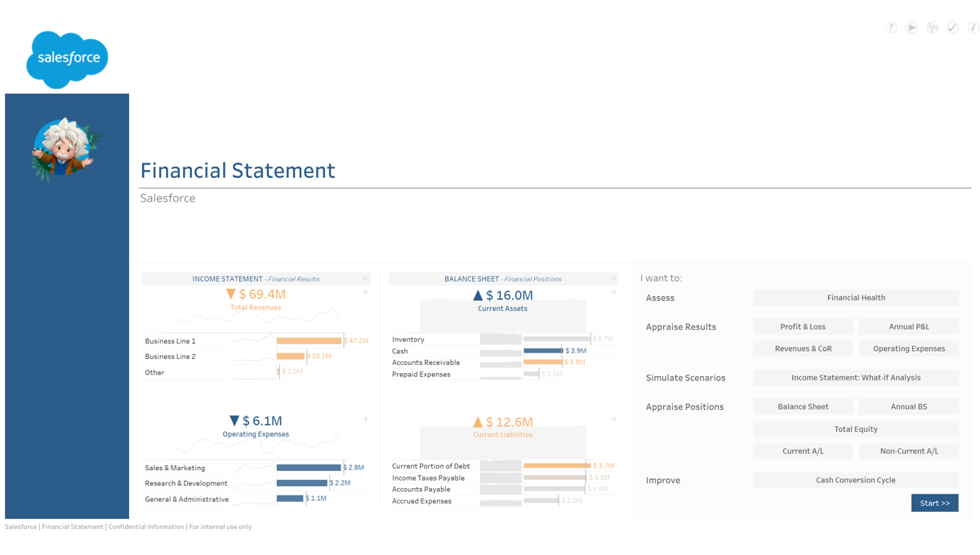Open the Cash Conversion Cycle view

point(855,481)
